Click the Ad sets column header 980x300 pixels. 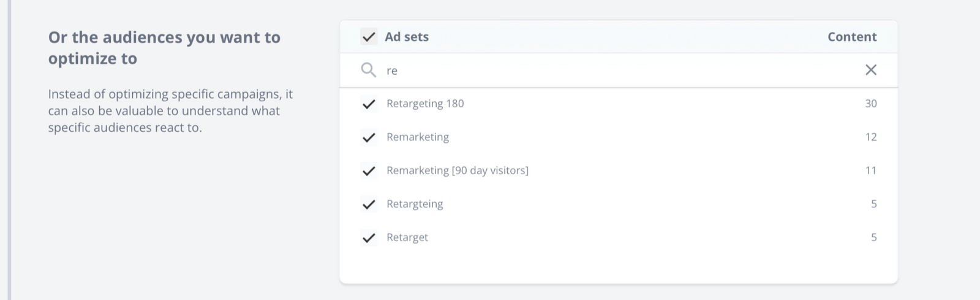click(x=407, y=37)
